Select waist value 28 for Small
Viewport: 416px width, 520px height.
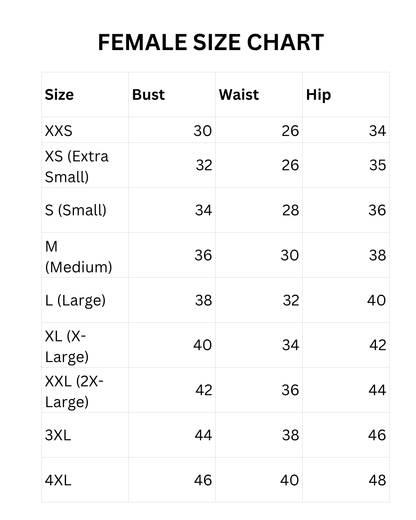290,210
